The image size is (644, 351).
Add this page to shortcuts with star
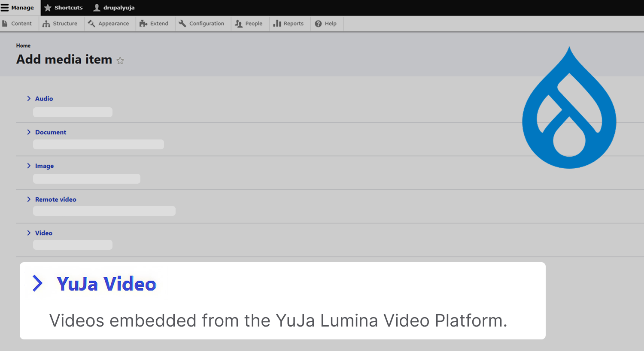tap(120, 61)
